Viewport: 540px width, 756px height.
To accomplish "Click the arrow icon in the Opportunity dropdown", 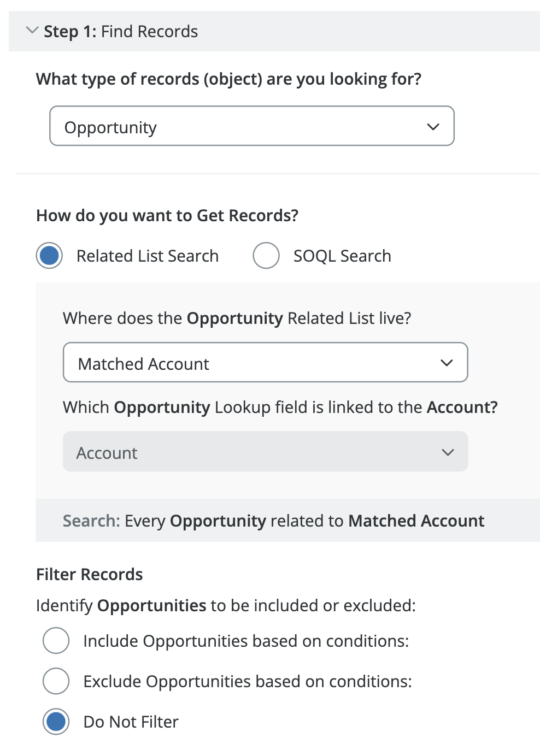I will click(x=433, y=127).
